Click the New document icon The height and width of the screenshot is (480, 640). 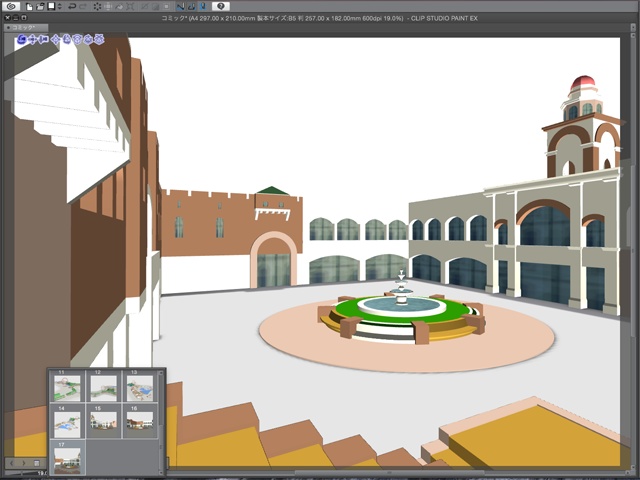30,6
